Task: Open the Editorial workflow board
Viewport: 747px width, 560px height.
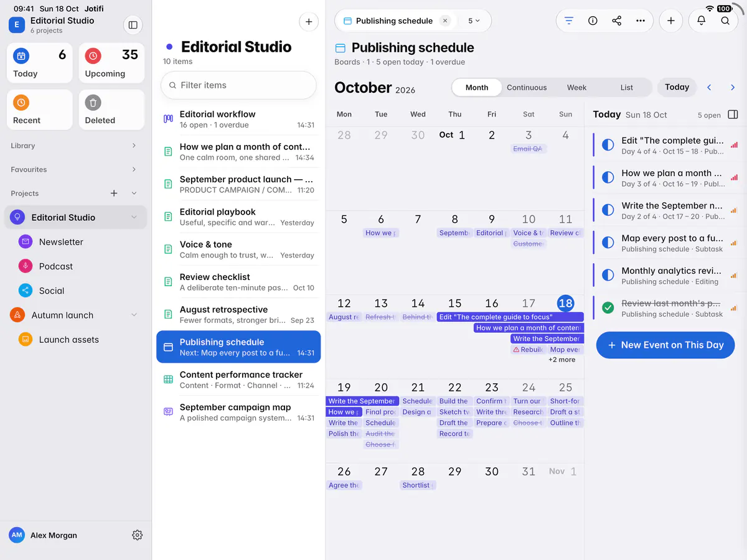Action: tap(238, 119)
